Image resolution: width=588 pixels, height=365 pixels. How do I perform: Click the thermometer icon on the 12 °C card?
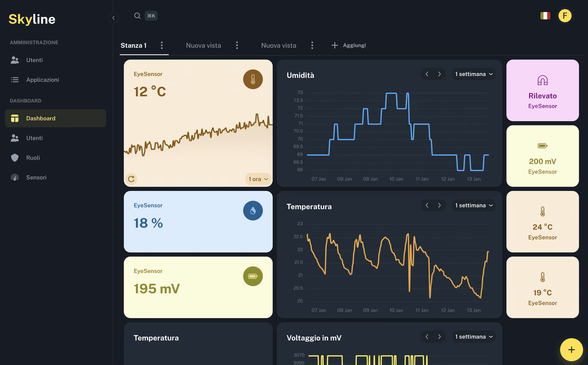click(253, 79)
